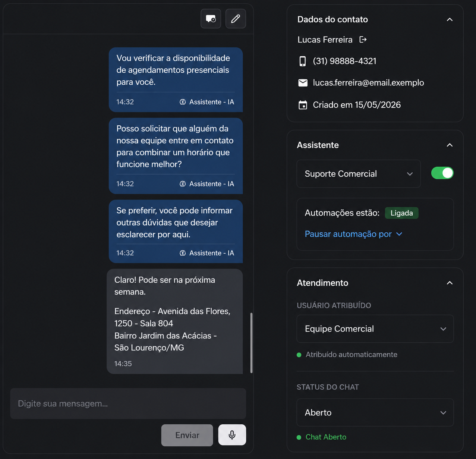Click the AI icon in the 'Vou verificar' message
Image resolution: width=476 pixels, height=459 pixels.
pyautogui.click(x=183, y=102)
